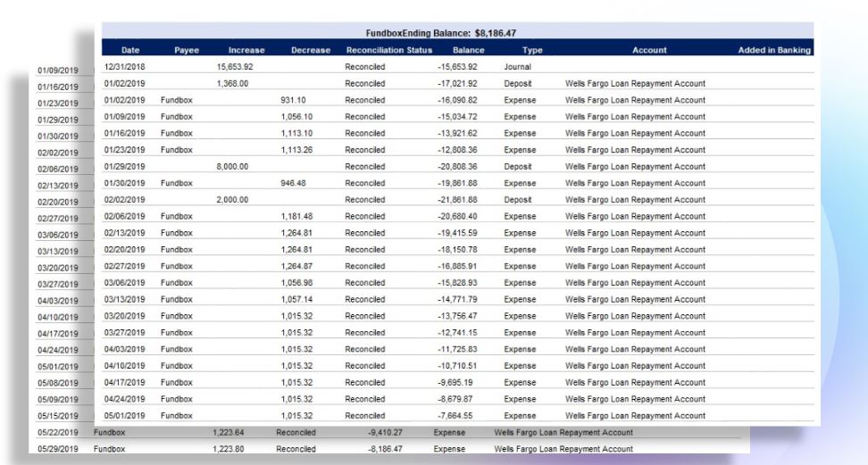
Task: Click the -15,828.93 balance value
Action: [457, 282]
